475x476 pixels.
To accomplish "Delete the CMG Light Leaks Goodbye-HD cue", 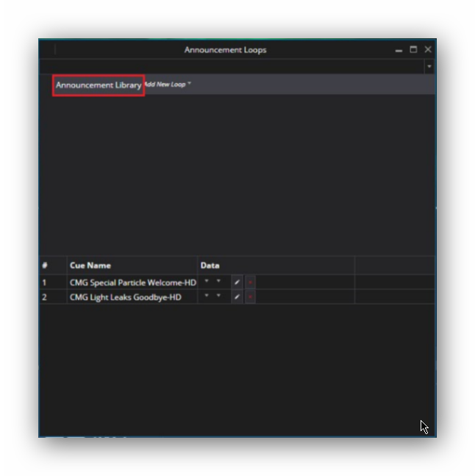I will [x=250, y=297].
